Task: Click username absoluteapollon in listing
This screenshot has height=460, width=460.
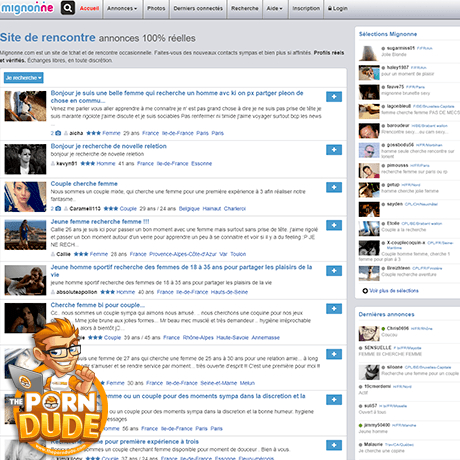Action: [x=77, y=292]
